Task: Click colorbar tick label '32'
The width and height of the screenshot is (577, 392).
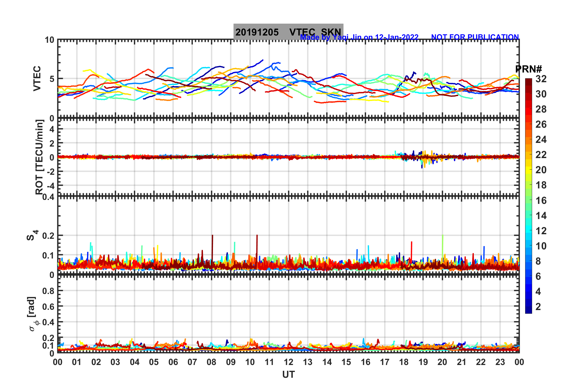Action: pyautogui.click(x=541, y=79)
